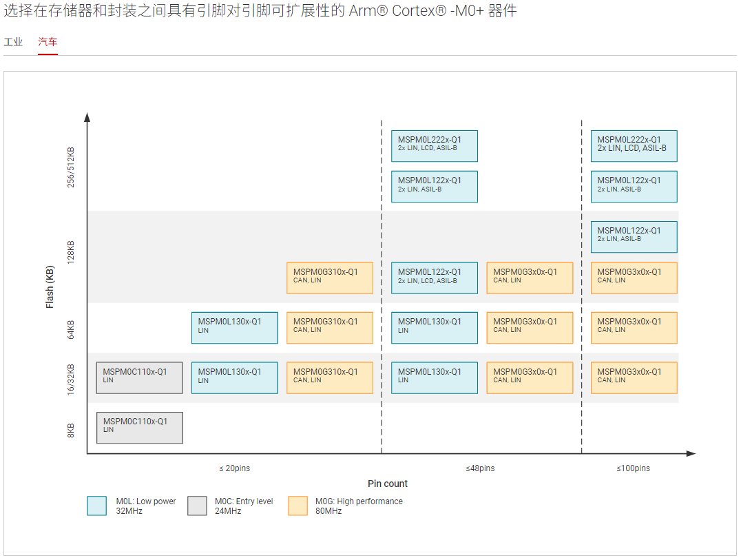
Task: Click the '8KB' axis label
Action: [70, 430]
